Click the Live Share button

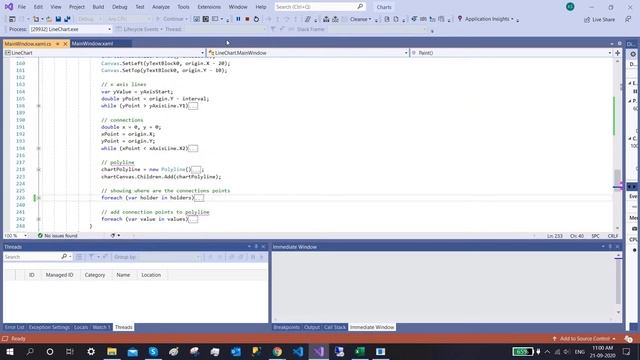(x=599, y=19)
